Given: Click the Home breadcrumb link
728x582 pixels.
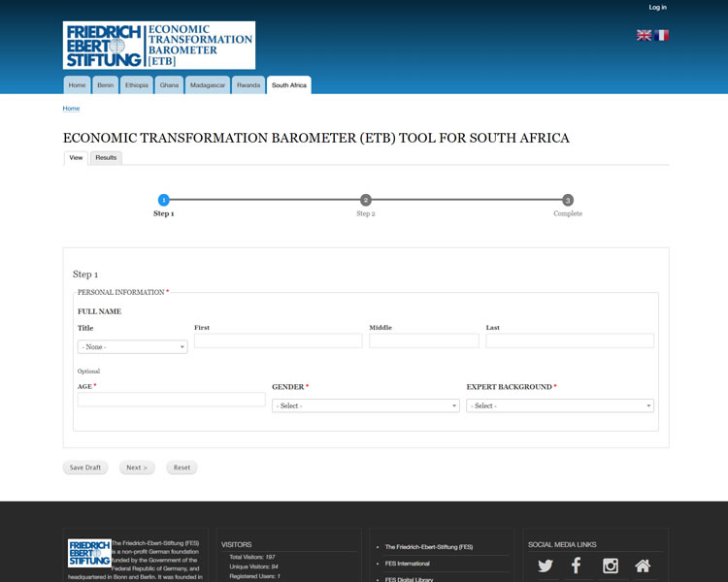Looking at the screenshot, I should [x=71, y=108].
